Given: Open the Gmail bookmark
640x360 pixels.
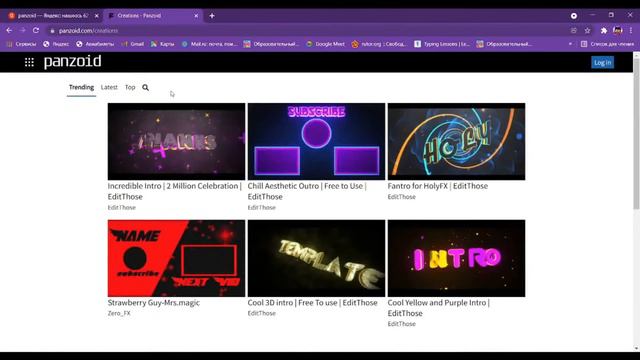Looking at the screenshot, I should tap(133, 44).
